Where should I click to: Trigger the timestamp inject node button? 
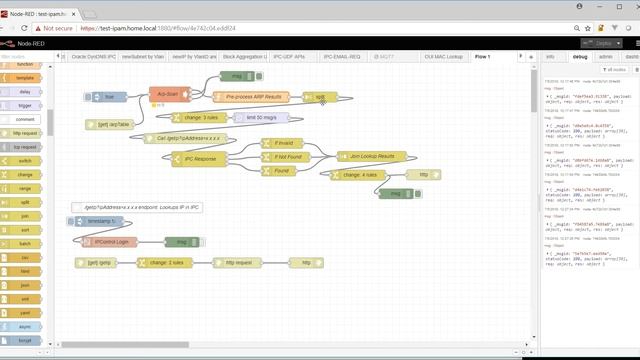click(x=70, y=221)
